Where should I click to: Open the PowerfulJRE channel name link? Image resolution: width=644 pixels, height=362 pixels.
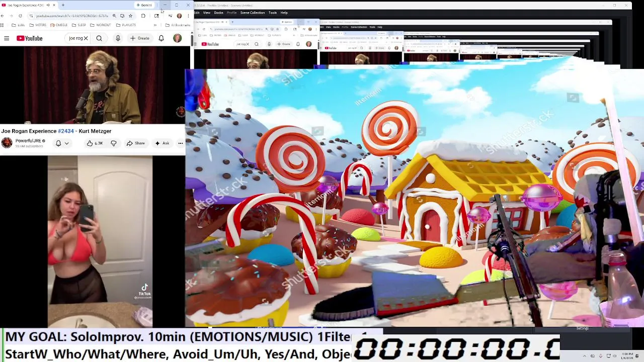coord(28,141)
